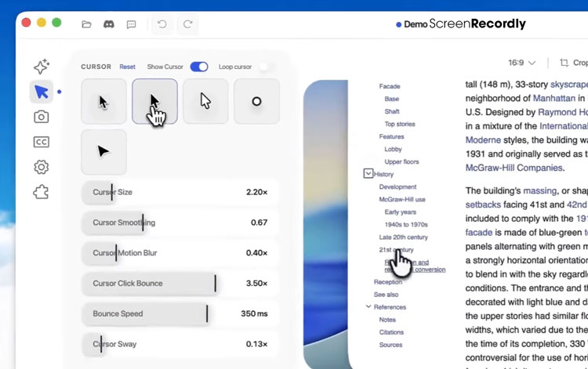Screen dimensions: 588x369
Task: Adjust the Cursor Sway slider
Action: [x=180, y=344]
